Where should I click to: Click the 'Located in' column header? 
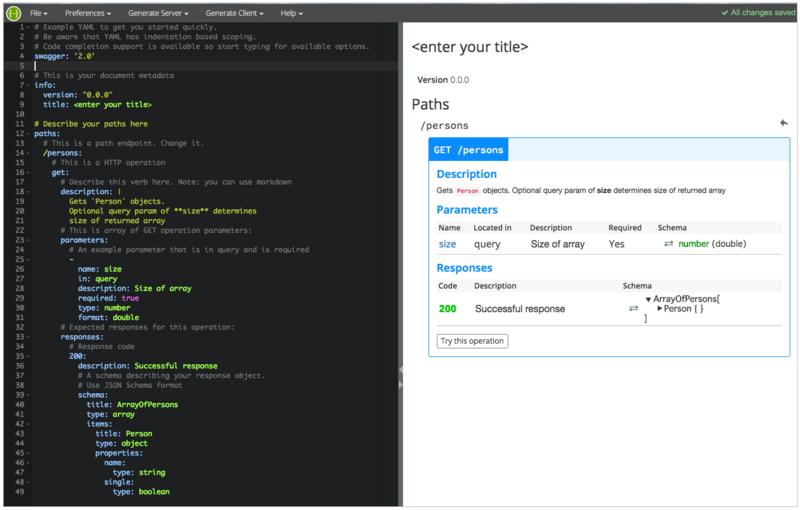(492, 228)
